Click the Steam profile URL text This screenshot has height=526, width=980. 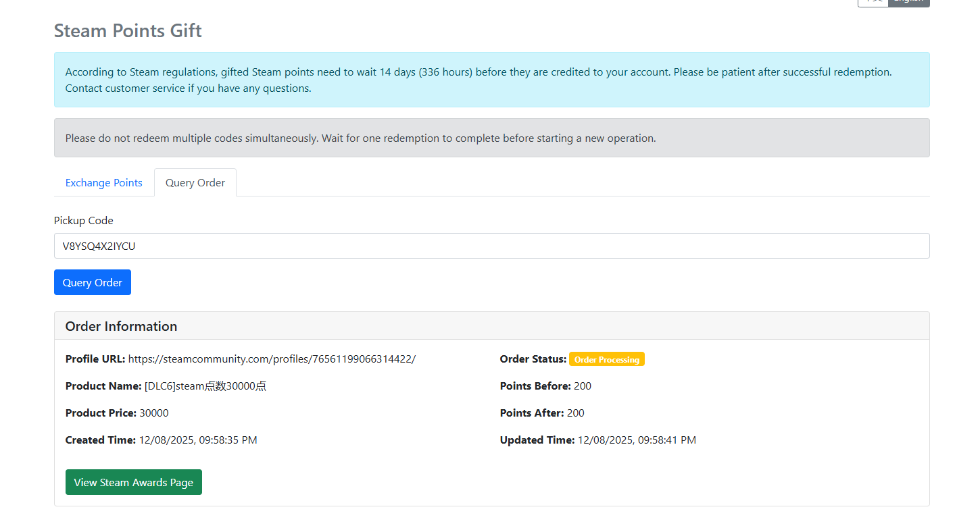point(272,359)
